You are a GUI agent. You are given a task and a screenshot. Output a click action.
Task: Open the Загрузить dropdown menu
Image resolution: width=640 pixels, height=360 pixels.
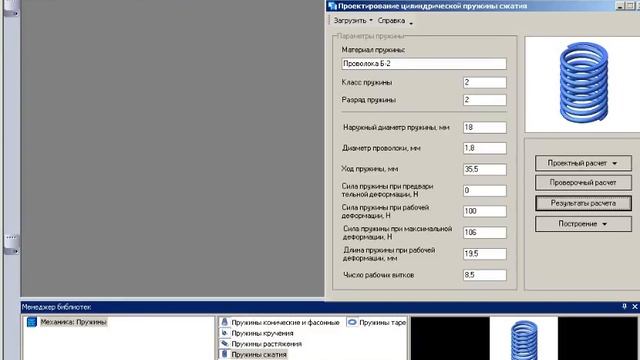coord(353,20)
